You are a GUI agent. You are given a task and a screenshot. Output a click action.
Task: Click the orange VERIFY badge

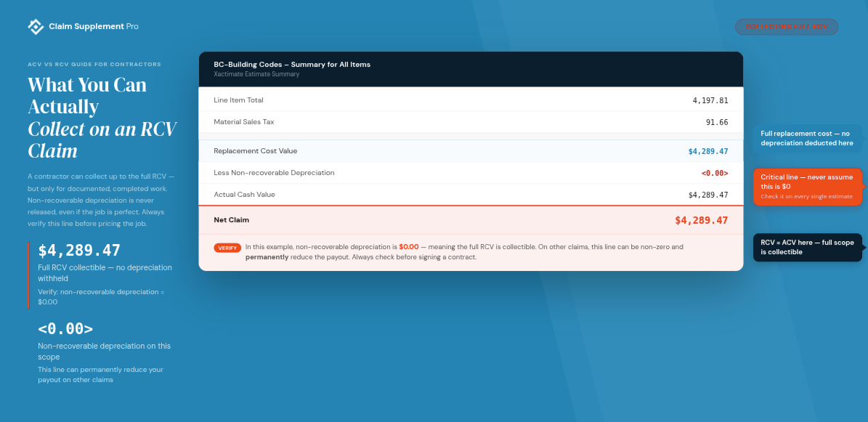[x=227, y=248]
